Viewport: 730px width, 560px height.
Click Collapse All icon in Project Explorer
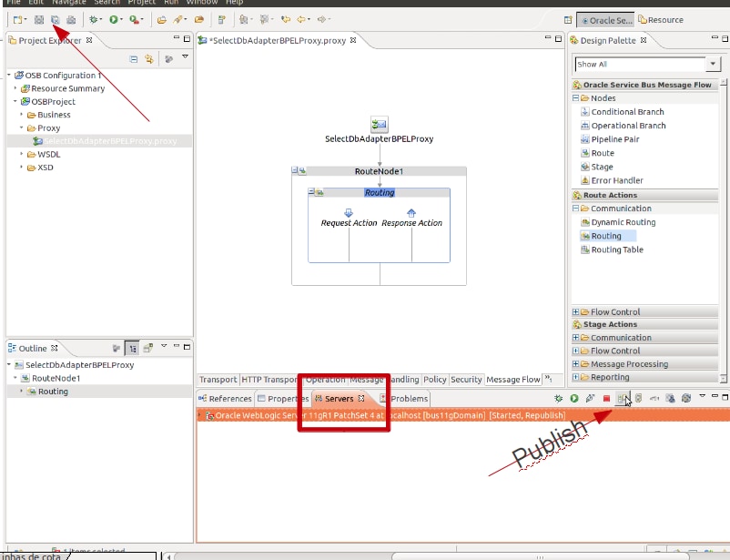point(134,59)
